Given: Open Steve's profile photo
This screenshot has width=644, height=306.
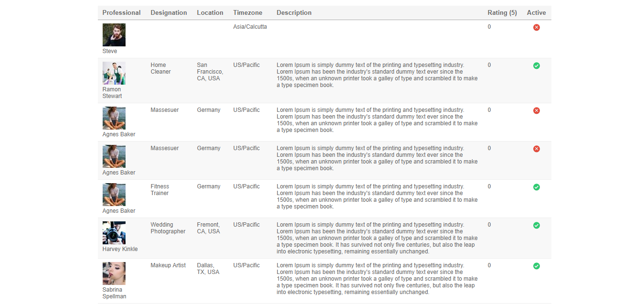Looking at the screenshot, I should [x=114, y=35].
